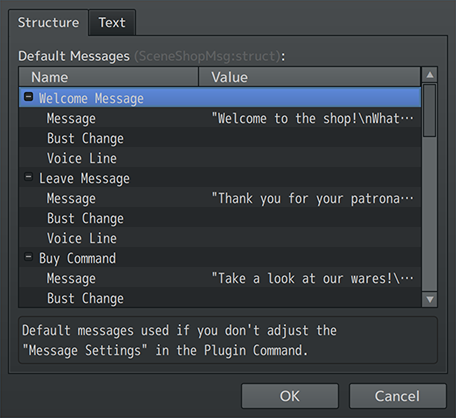Select Bust Change under Welcome Message
The width and height of the screenshot is (456, 418).
tap(220, 137)
